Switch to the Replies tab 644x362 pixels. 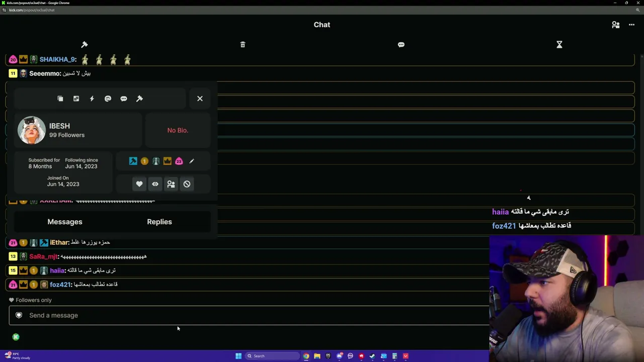[x=159, y=222]
